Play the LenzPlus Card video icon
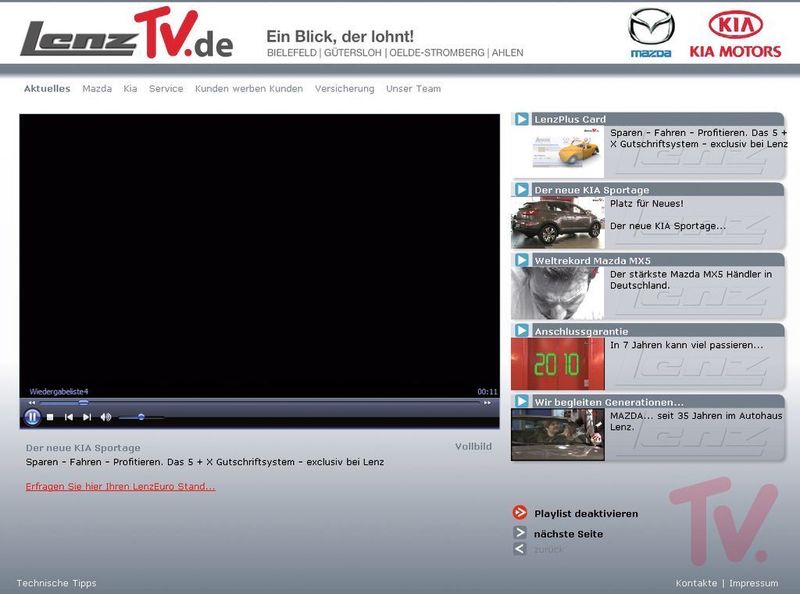Viewport: 800px width, 594px height. pos(521,119)
